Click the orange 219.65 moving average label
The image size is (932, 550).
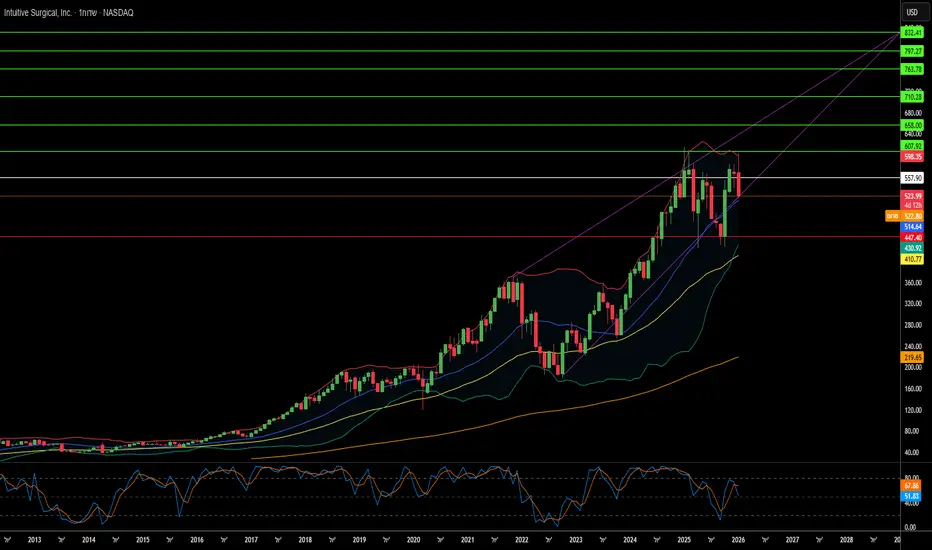click(911, 357)
